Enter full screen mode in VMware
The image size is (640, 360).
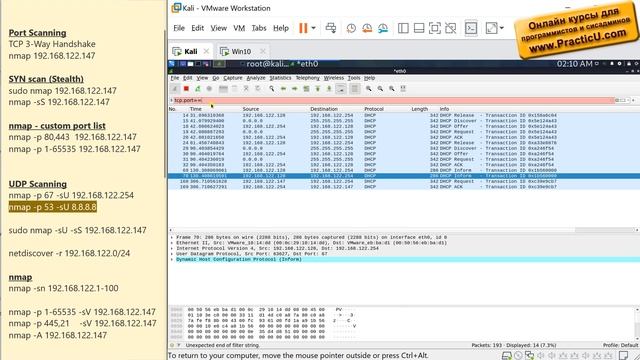coord(435,28)
